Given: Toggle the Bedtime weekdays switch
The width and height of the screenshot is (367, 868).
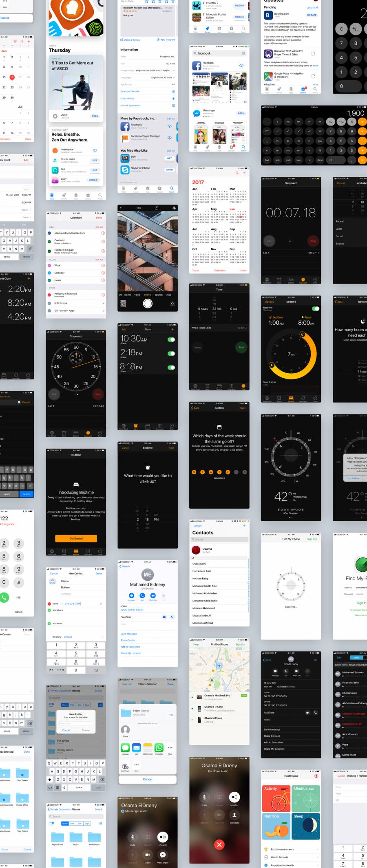Looking at the screenshot, I should 315,308.
